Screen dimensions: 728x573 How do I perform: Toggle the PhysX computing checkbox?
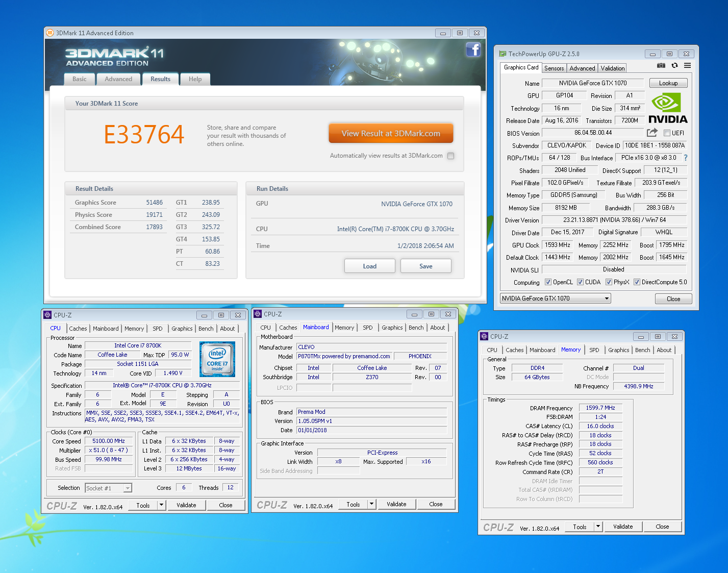pos(609,282)
